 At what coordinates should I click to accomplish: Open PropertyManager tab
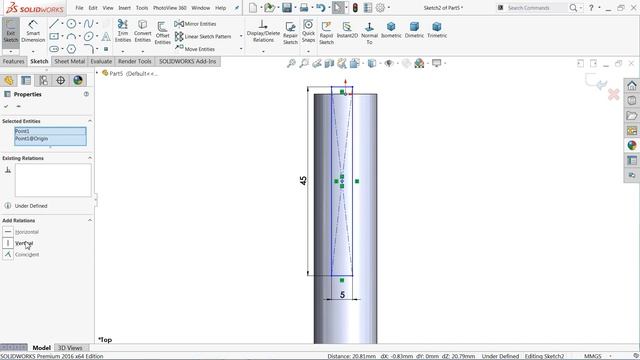coord(26,80)
